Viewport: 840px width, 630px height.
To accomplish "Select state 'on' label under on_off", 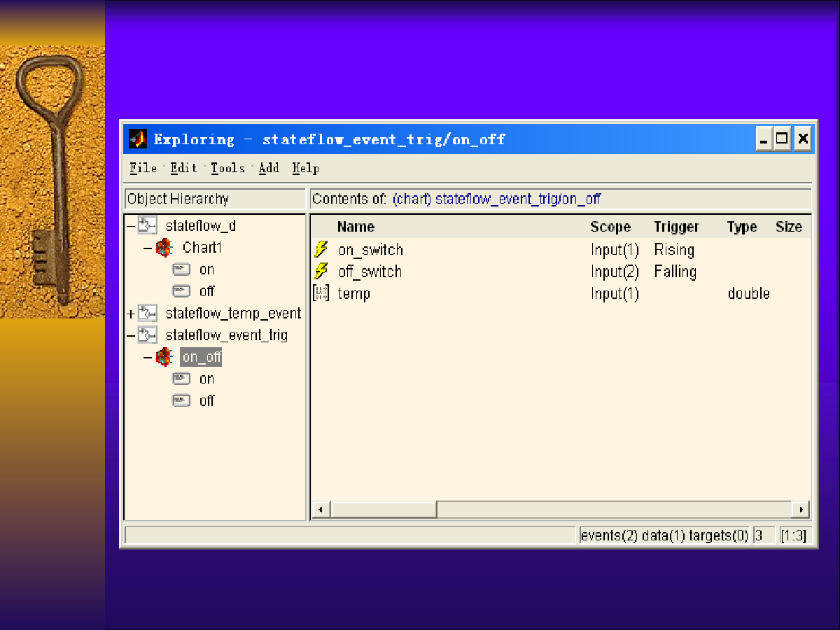I will pyautogui.click(x=206, y=379).
